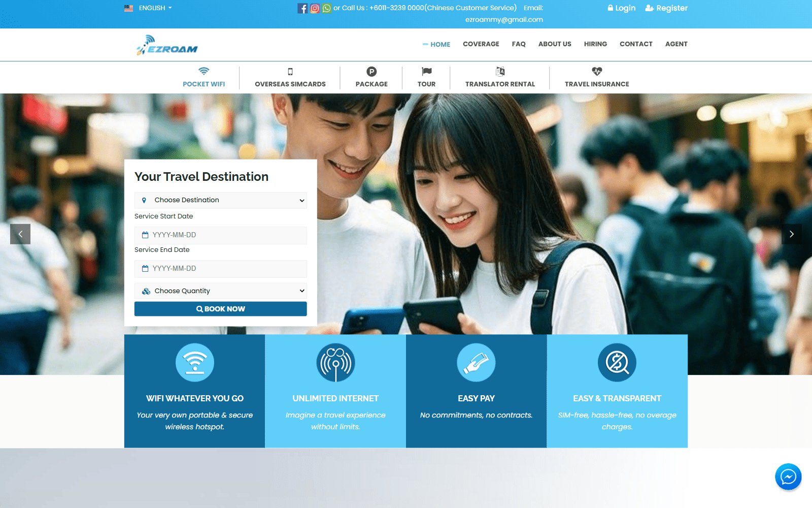Click the Unlimited Internet antenna icon
This screenshot has height=508, width=812.
[335, 363]
